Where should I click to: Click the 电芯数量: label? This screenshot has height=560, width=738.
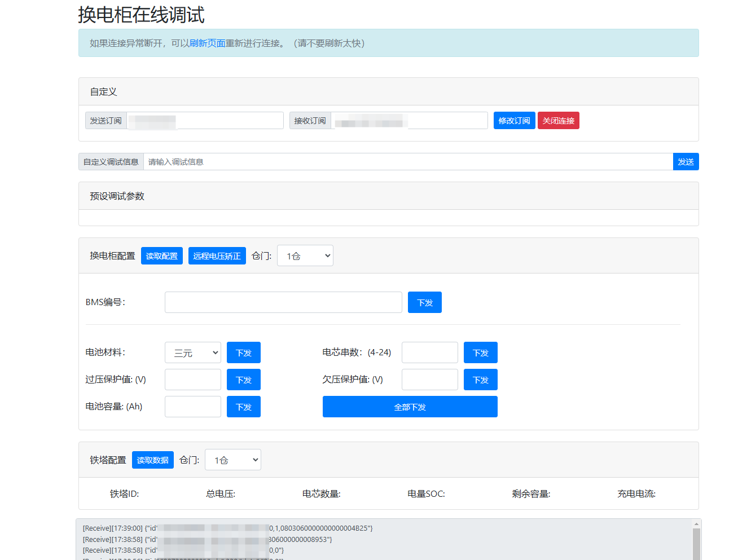click(322, 494)
